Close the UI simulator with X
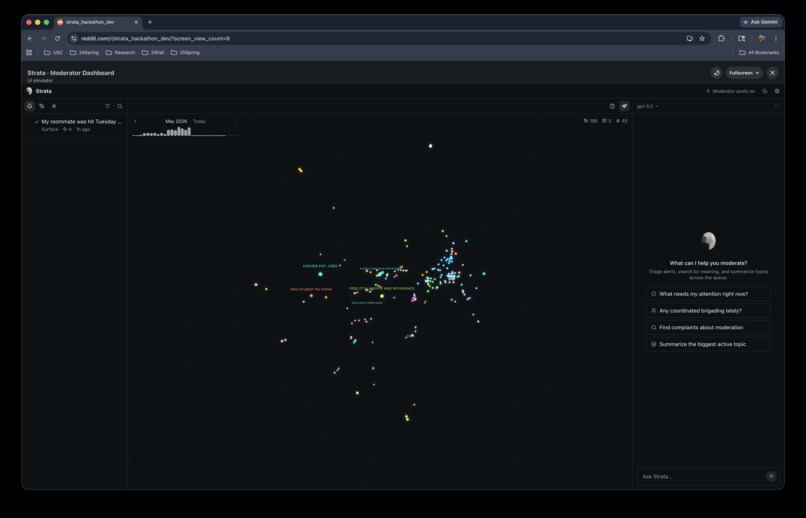 pyautogui.click(x=772, y=73)
